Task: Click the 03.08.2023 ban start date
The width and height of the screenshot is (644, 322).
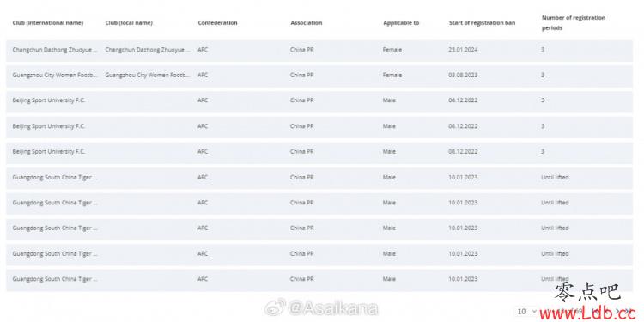Action: 463,76
